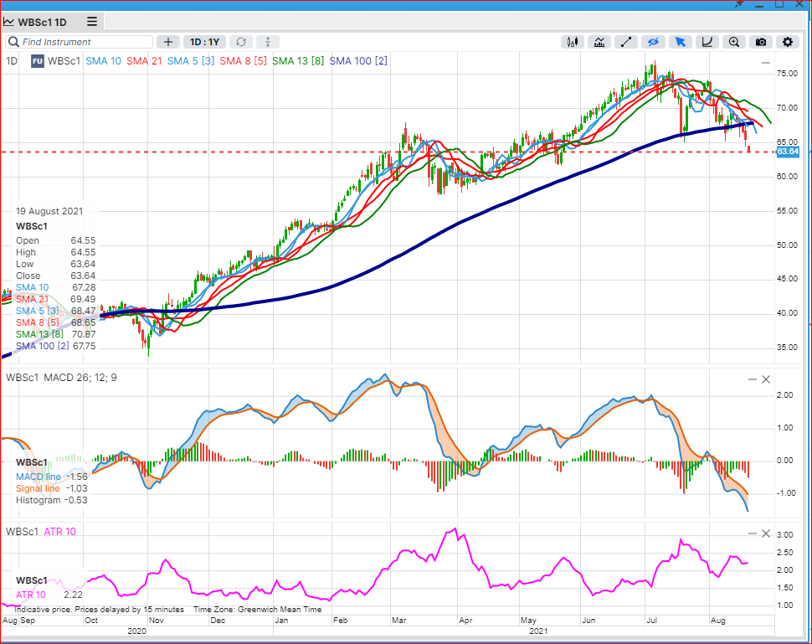Click the Histogram -0.53 readout
Image resolution: width=812 pixels, height=644 pixels.
tap(52, 501)
